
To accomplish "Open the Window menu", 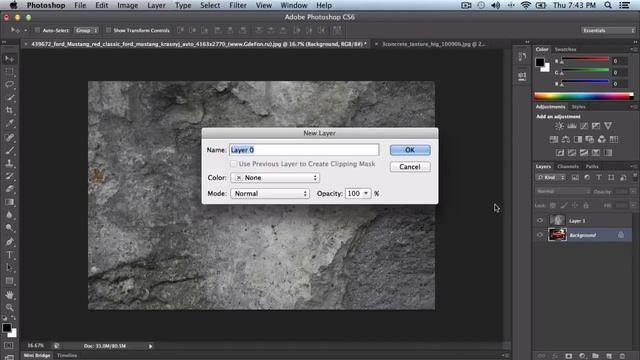I will [293, 5].
